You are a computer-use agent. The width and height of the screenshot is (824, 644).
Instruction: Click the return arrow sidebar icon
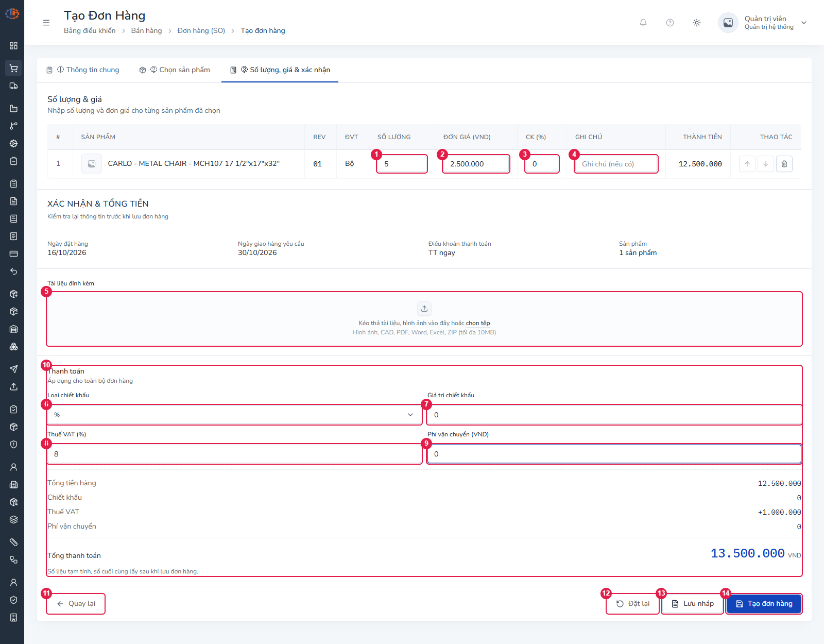[14, 272]
